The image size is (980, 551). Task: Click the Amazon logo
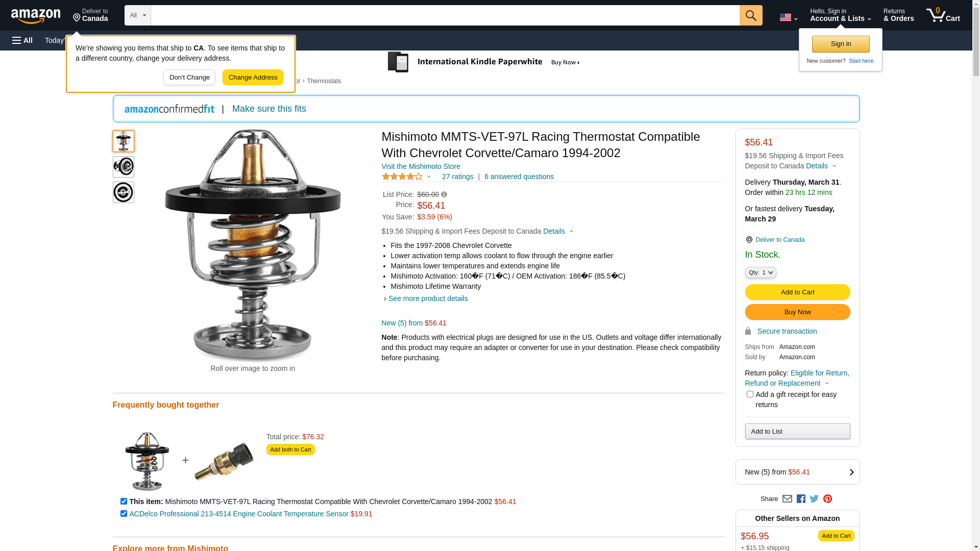click(x=36, y=16)
